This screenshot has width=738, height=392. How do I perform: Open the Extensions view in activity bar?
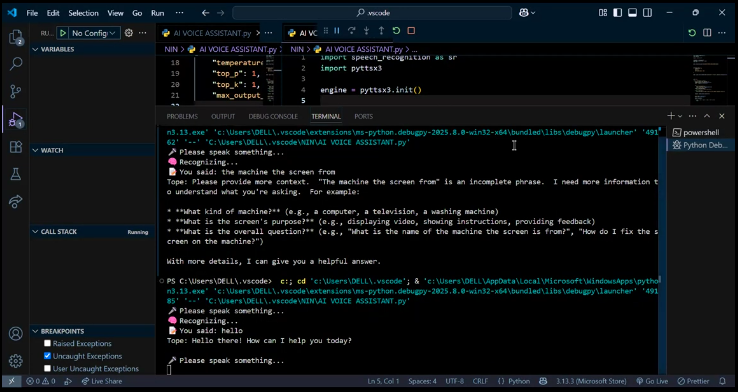click(16, 147)
